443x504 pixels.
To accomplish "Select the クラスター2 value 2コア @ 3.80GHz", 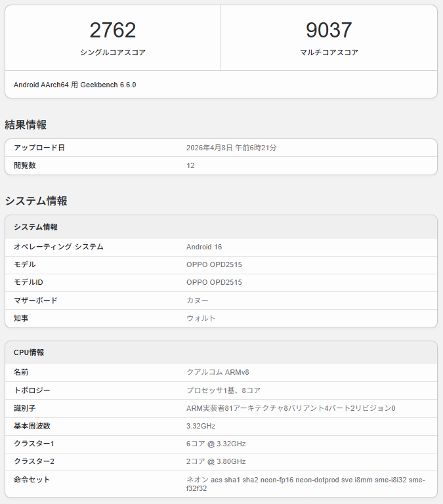I will [x=216, y=461].
